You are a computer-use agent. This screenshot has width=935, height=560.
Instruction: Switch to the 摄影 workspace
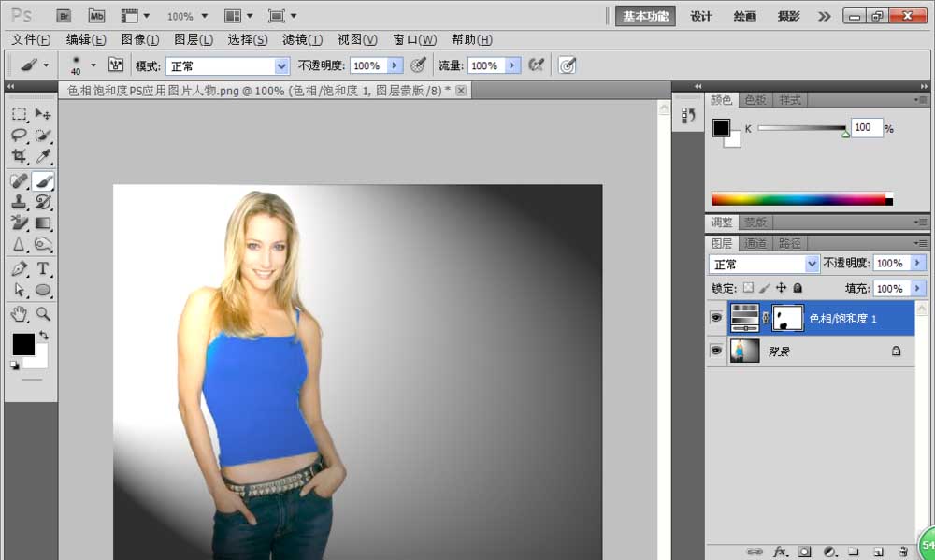[788, 16]
